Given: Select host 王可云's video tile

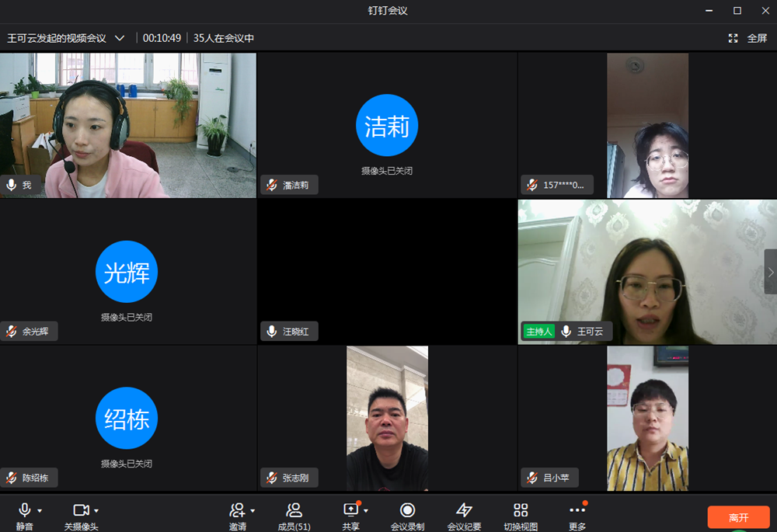Looking at the screenshot, I should click(x=646, y=272).
